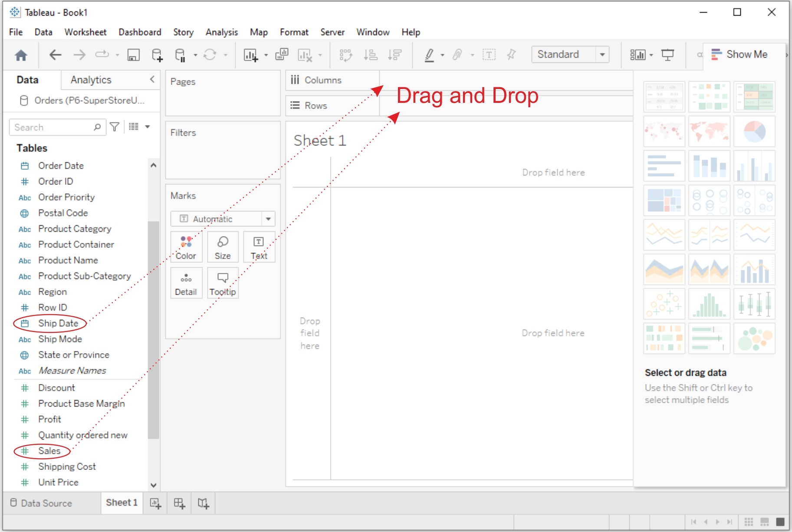Click the Show Mark Labels icon
This screenshot has width=792, height=532.
(489, 55)
